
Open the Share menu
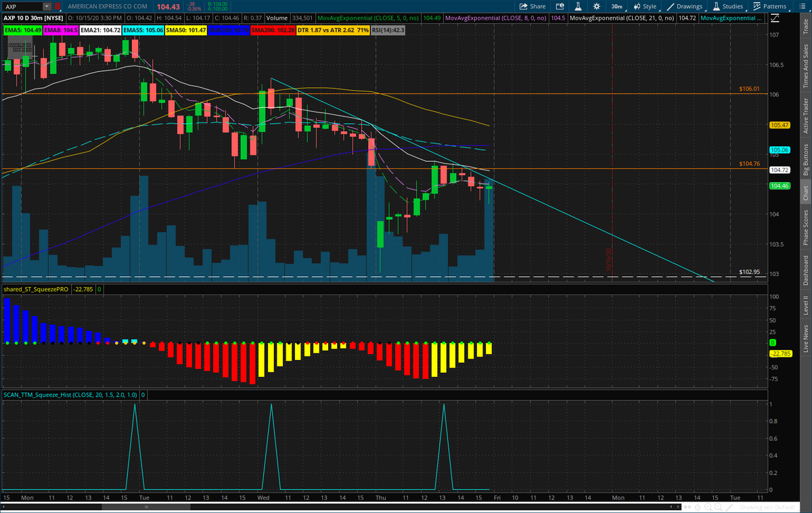click(533, 6)
